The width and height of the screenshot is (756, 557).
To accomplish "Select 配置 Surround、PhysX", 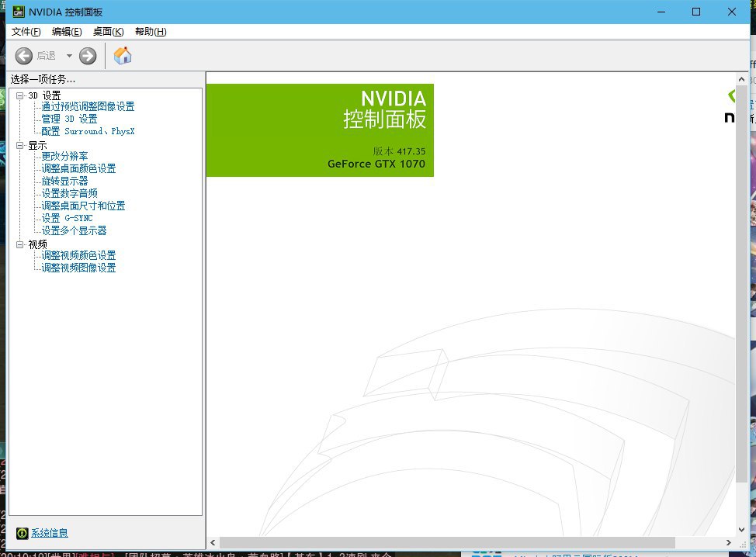I will tap(88, 131).
